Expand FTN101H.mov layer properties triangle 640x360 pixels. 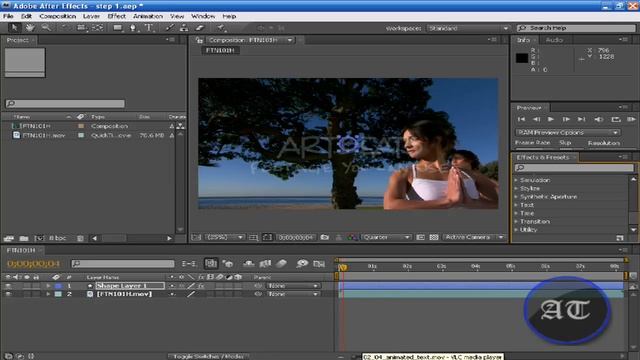coord(48,294)
